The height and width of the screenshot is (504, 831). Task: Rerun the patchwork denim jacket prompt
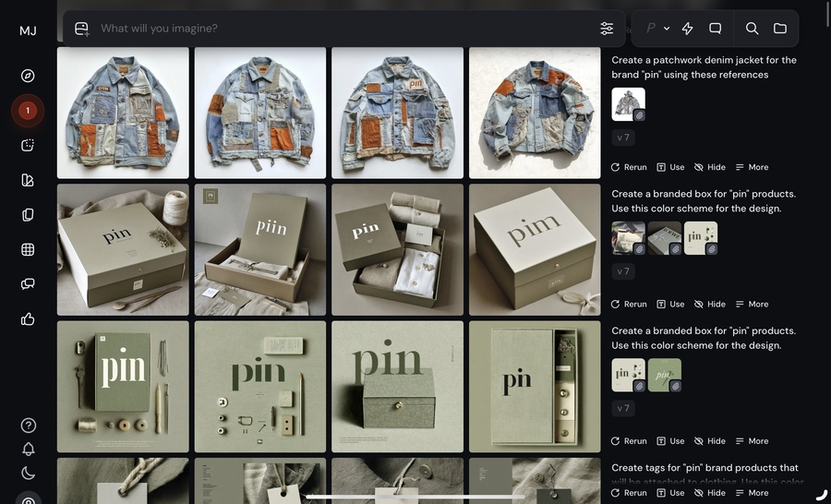[629, 167]
